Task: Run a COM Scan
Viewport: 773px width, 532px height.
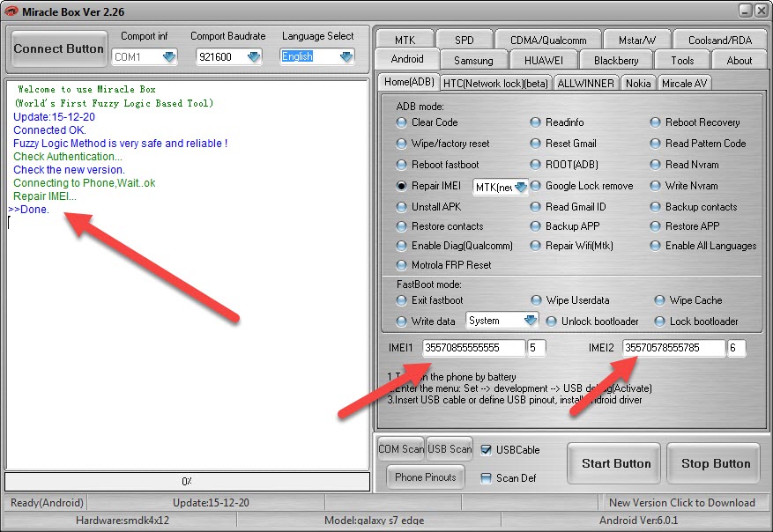Action: click(x=401, y=448)
